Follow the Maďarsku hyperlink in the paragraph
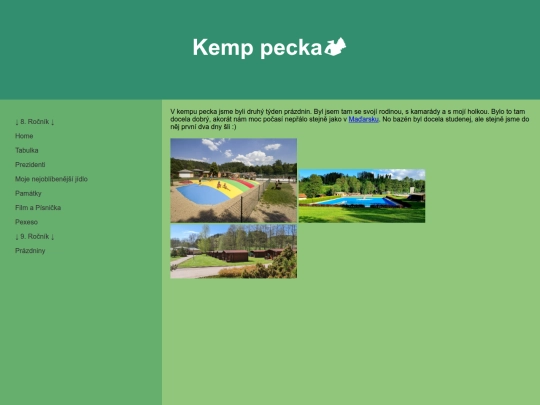 coord(363,119)
